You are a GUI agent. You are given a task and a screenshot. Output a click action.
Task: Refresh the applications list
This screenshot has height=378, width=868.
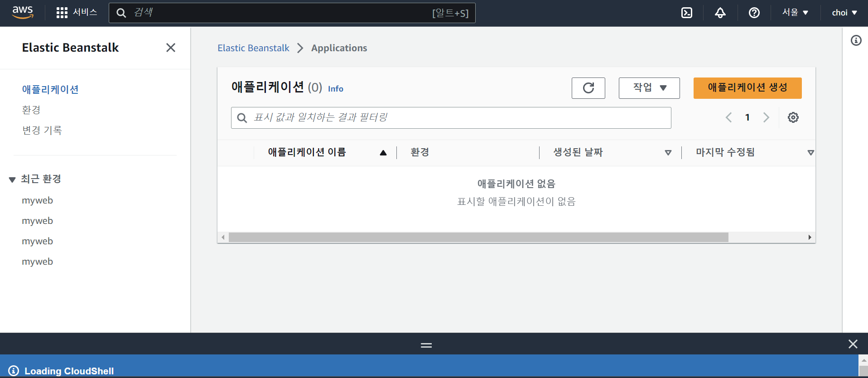click(588, 88)
